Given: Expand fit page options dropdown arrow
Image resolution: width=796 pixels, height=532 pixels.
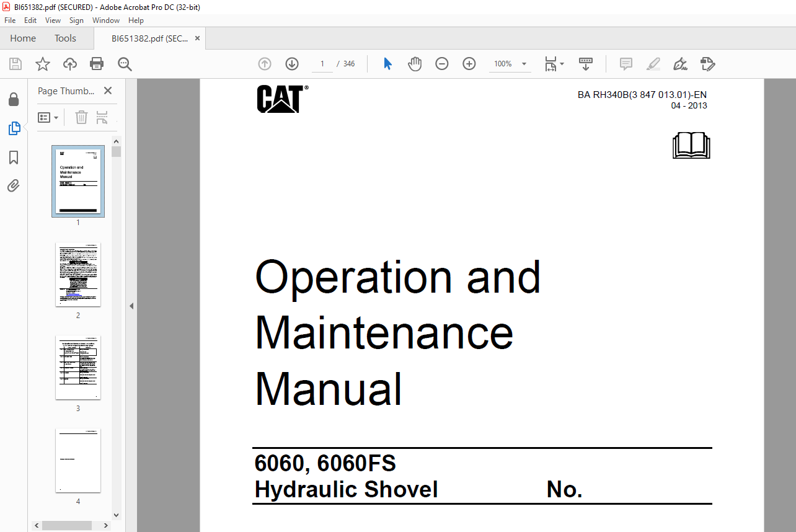Looking at the screenshot, I should point(562,63).
